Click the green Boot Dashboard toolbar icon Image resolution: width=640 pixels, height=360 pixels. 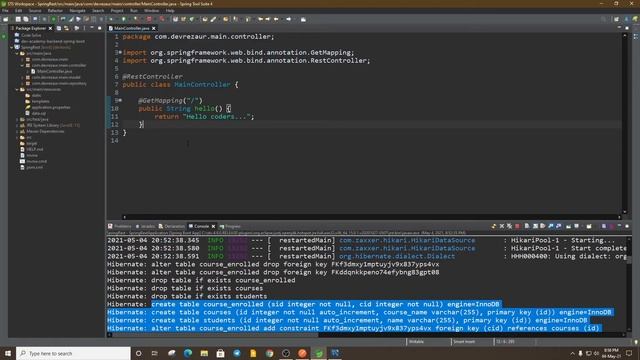(53, 19)
